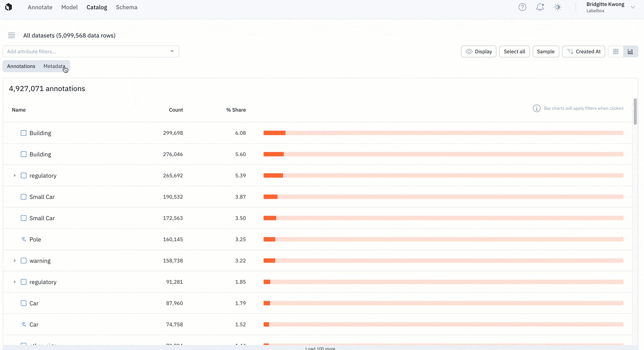
Task: Click the vertical scrollbar of annotations list
Action: point(635,112)
